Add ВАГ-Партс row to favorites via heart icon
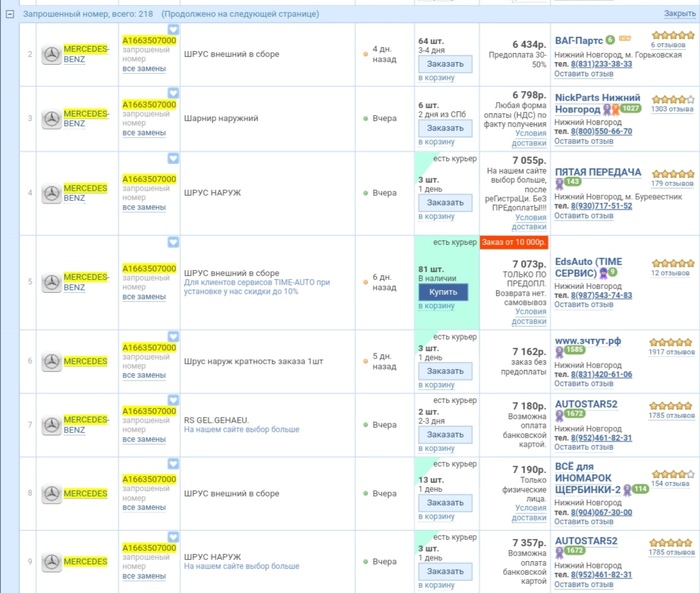Viewport: 700px width, 593px height. (173, 29)
